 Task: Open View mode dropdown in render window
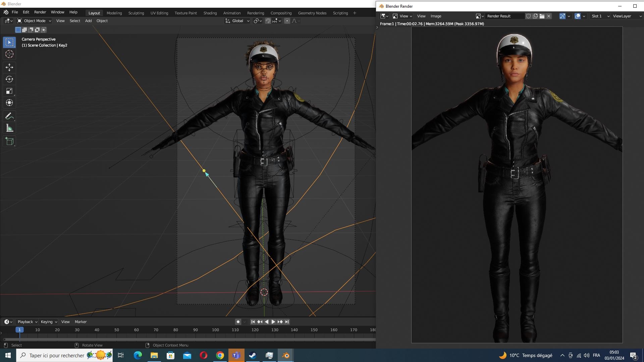tap(402, 16)
